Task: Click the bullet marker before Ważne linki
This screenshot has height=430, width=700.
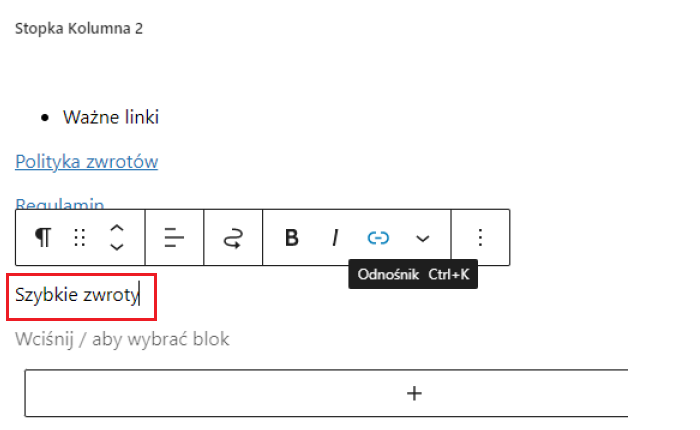Action: pyautogui.click(x=45, y=118)
